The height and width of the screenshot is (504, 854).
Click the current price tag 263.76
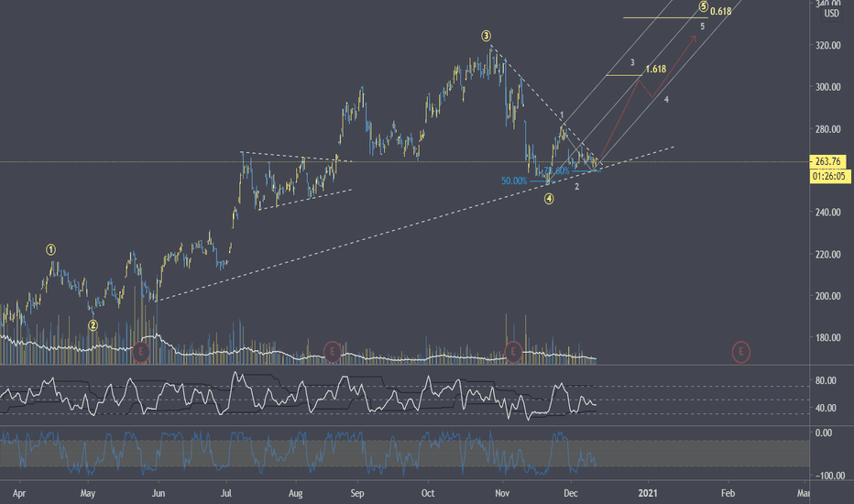(827, 161)
